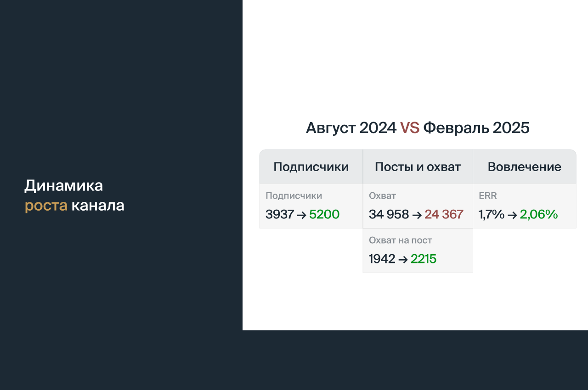Click the green 2215 value
The height and width of the screenshot is (390, 588).
[423, 259]
